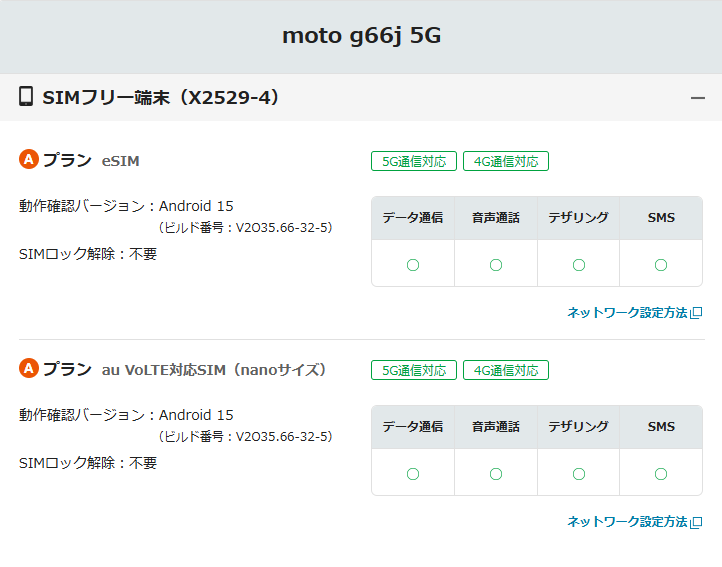
Task: Click the 5G通信対応 badge in au VoLTE plan
Action: pos(414,370)
